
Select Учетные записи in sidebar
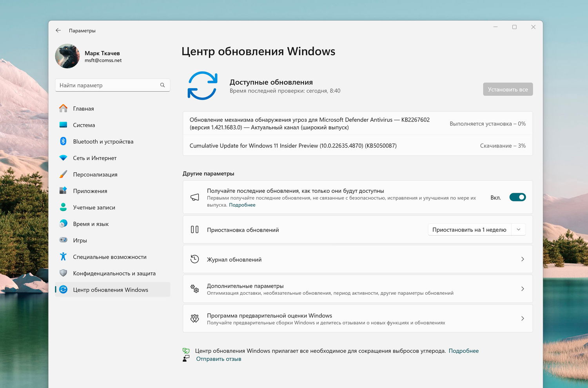113,207
